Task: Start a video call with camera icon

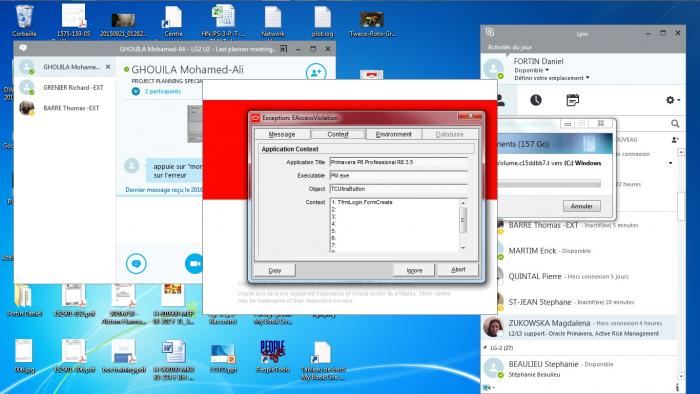Action: [x=194, y=263]
